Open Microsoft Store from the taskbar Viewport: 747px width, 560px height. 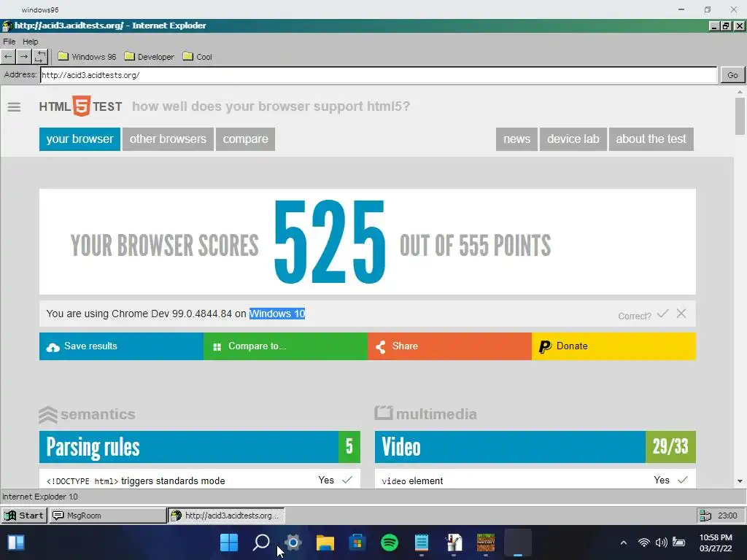pyautogui.click(x=357, y=542)
